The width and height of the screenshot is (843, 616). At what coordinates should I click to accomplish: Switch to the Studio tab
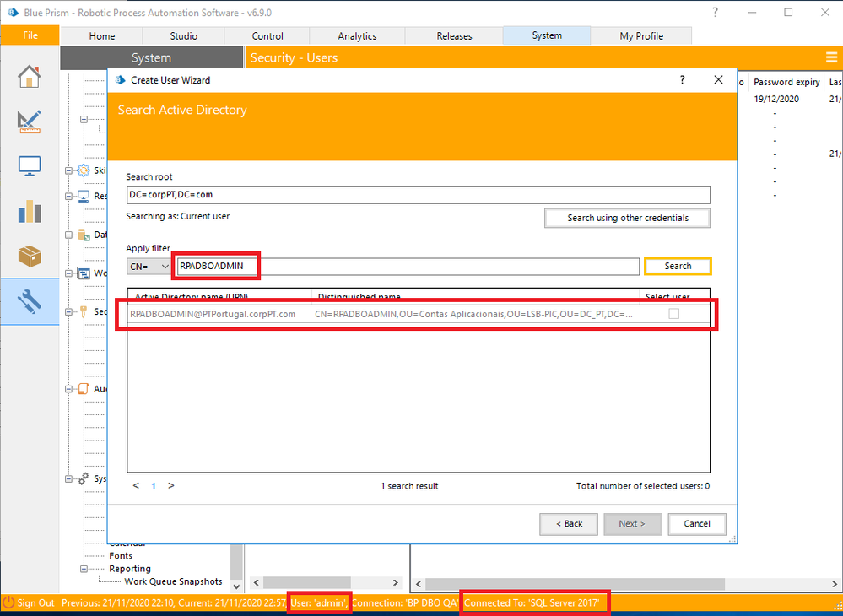[183, 36]
